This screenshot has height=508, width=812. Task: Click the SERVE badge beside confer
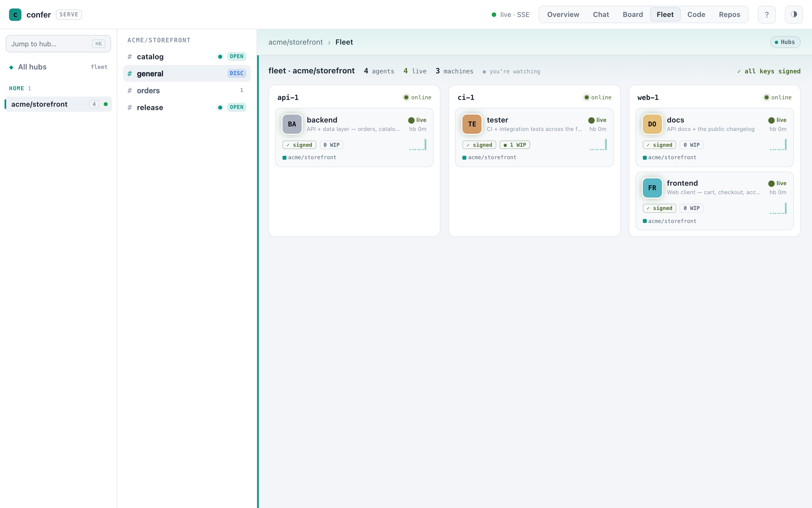coord(69,14)
